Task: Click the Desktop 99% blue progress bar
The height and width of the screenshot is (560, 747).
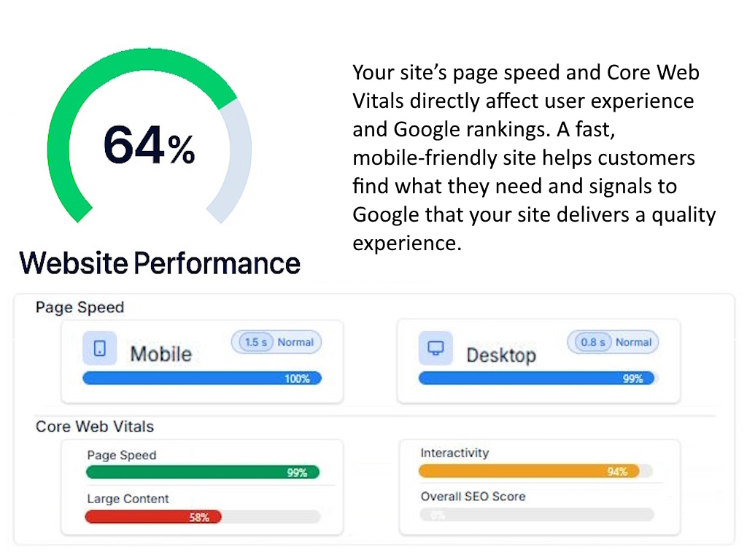Action: [x=536, y=378]
